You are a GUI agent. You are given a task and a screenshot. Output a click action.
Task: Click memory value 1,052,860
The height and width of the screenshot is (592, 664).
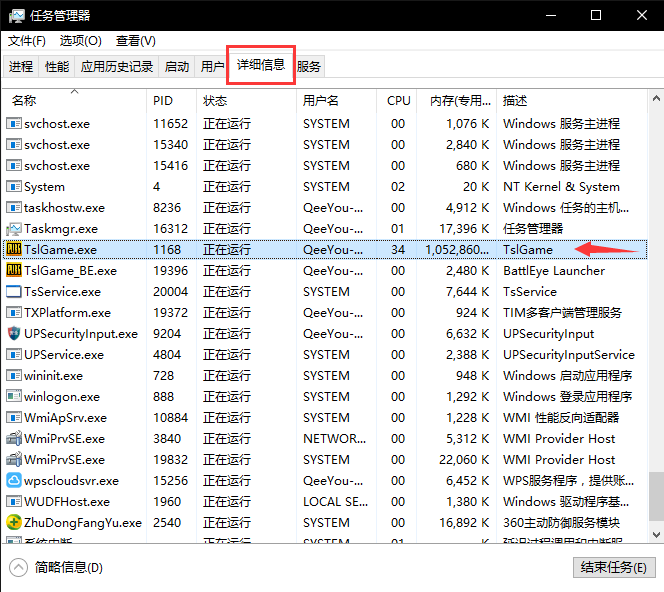pyautogui.click(x=457, y=250)
